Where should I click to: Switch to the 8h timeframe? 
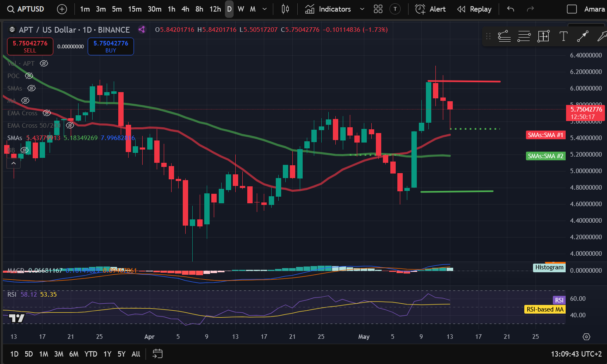click(x=199, y=9)
